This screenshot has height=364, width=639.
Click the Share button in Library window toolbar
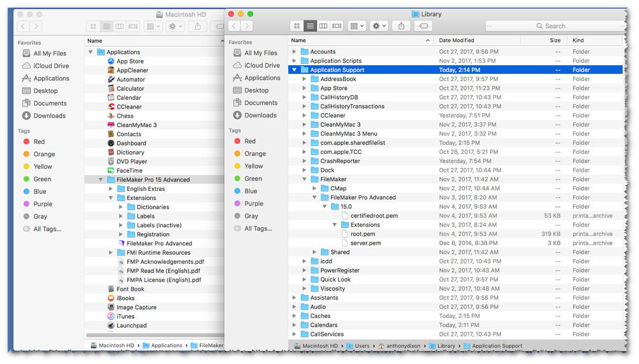tap(401, 26)
